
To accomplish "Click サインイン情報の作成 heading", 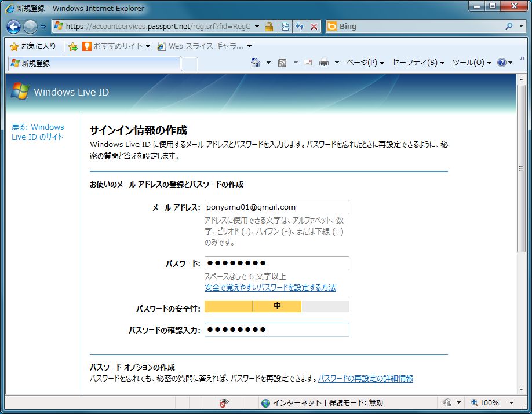I will click(139, 130).
